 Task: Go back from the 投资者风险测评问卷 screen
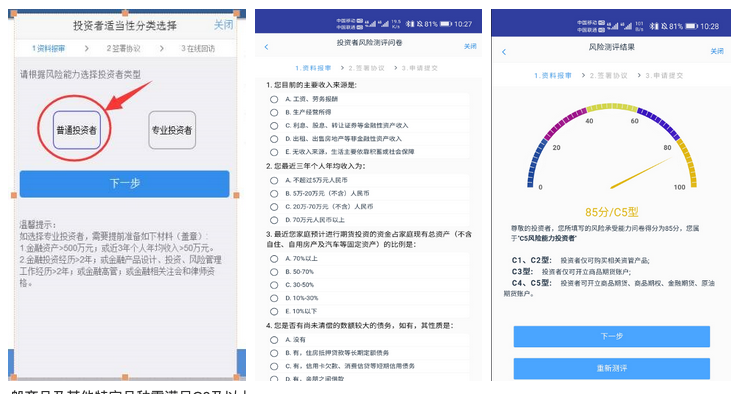coord(266,47)
